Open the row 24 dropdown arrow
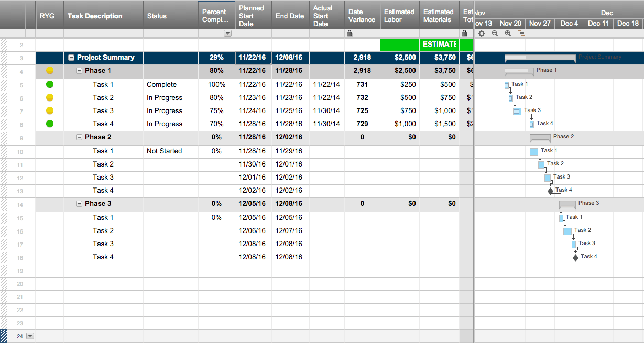The image size is (644, 343). pyautogui.click(x=30, y=336)
